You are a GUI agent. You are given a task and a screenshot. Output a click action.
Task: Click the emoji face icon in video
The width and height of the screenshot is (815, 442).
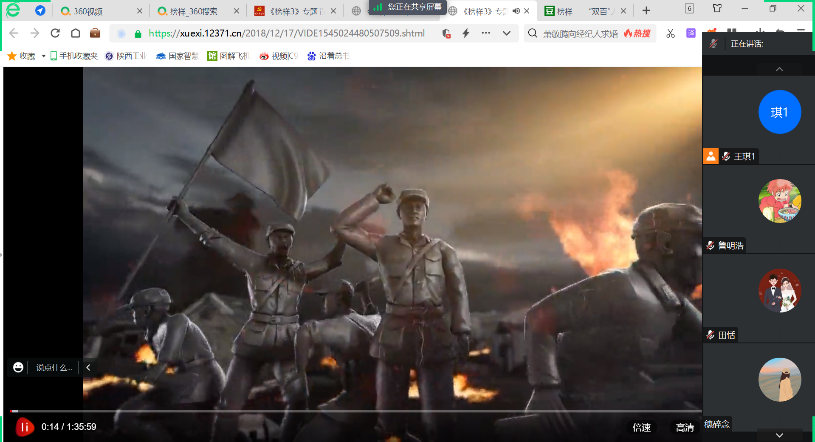[18, 368]
